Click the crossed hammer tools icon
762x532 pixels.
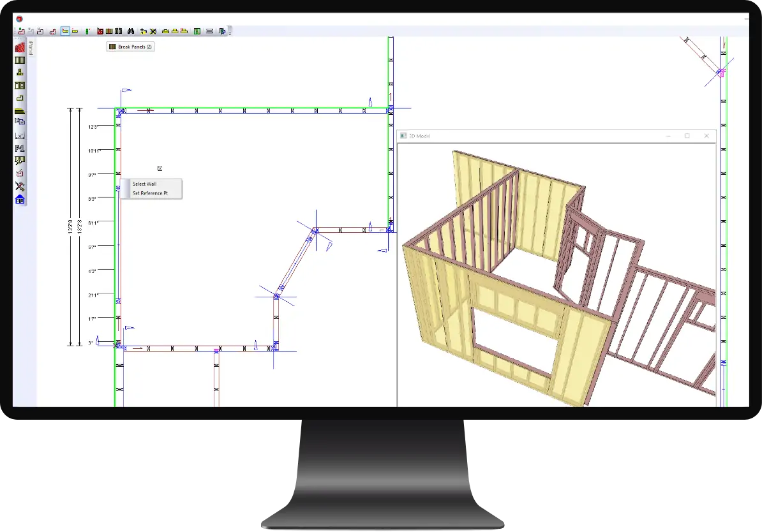[19, 186]
